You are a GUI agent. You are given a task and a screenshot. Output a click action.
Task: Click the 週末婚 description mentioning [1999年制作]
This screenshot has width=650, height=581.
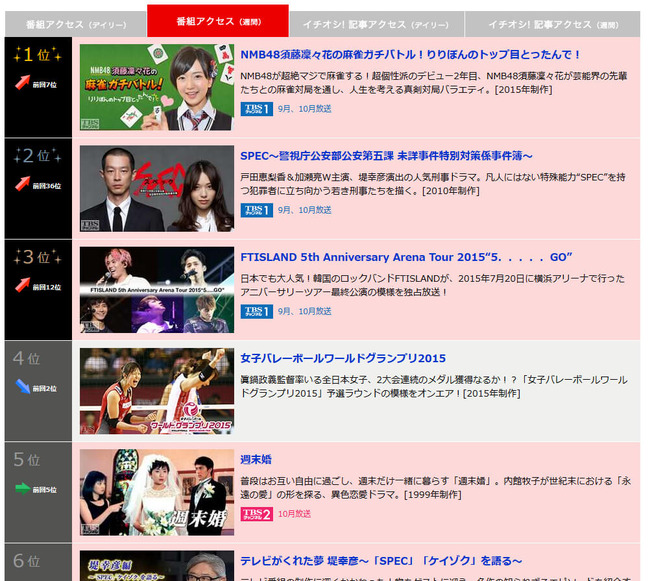pos(436,487)
